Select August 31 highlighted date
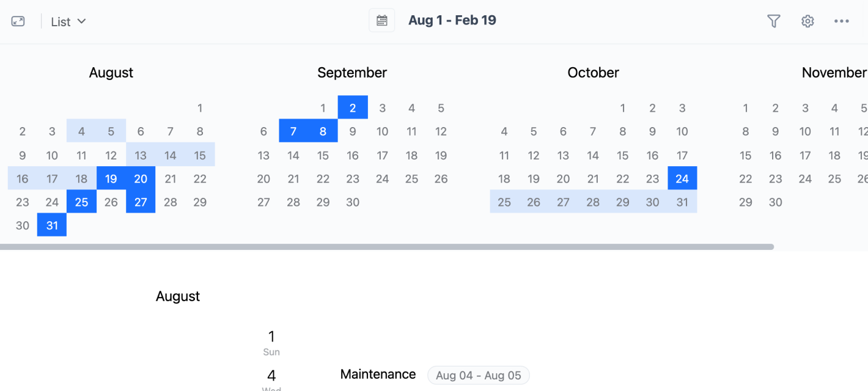The width and height of the screenshot is (868, 391). (52, 225)
